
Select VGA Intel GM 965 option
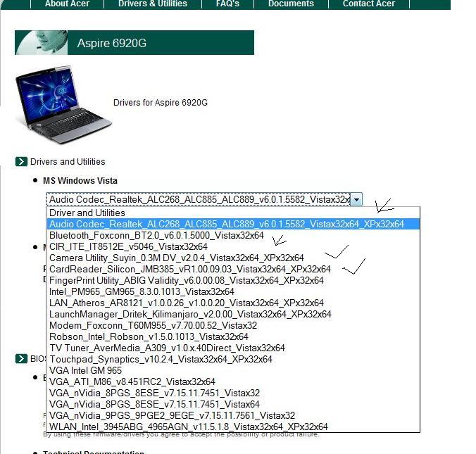point(233,370)
